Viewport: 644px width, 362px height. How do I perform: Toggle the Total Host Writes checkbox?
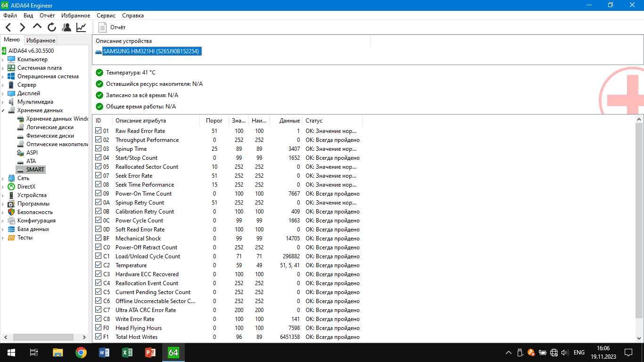pos(98,337)
